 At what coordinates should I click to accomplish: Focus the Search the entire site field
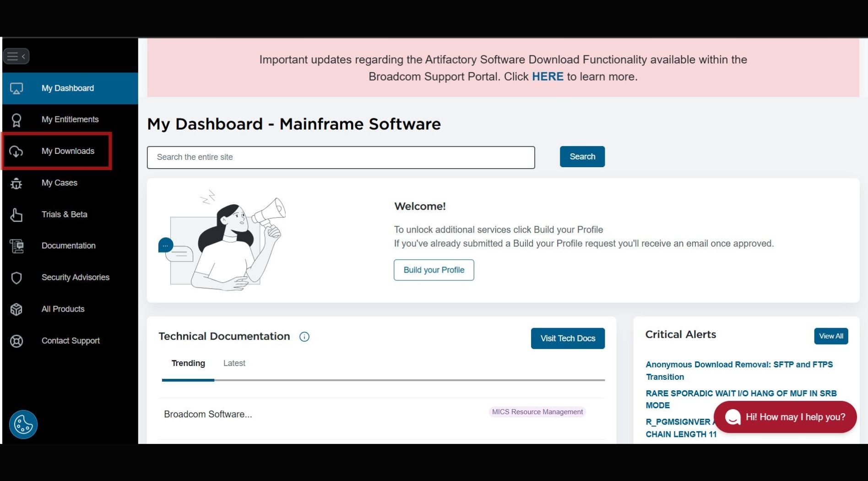(x=341, y=158)
